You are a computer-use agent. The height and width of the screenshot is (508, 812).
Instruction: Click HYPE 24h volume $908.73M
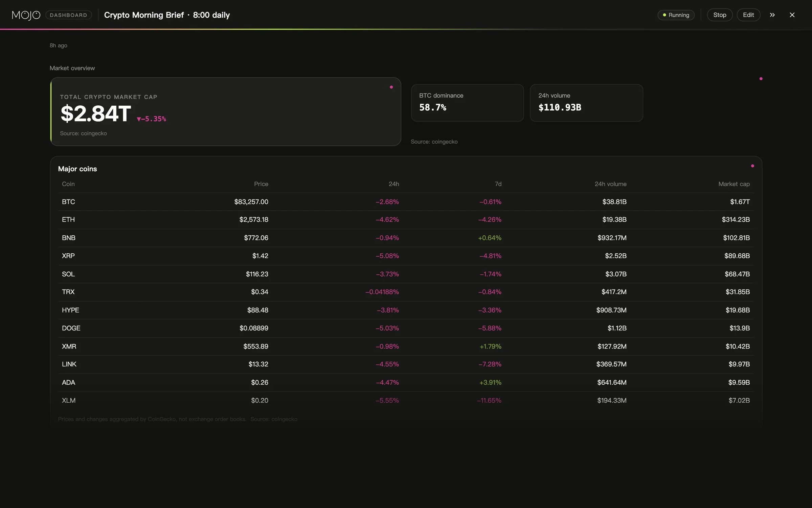click(611, 310)
